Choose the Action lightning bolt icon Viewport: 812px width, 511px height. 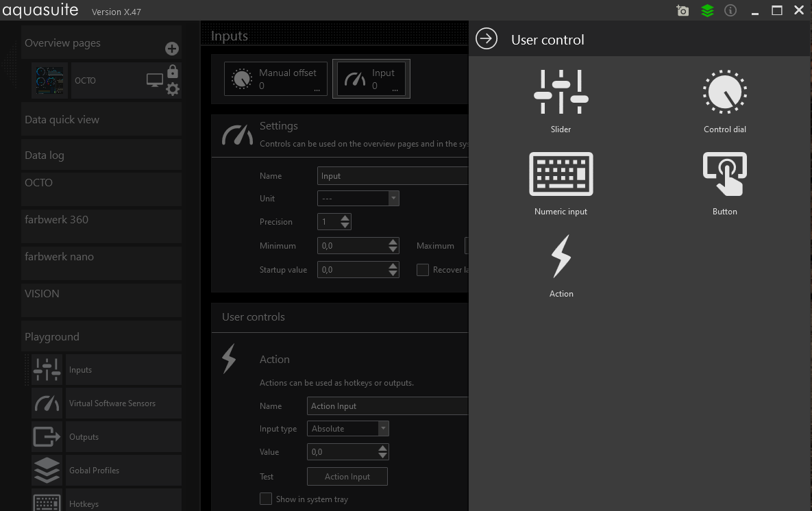(x=561, y=257)
